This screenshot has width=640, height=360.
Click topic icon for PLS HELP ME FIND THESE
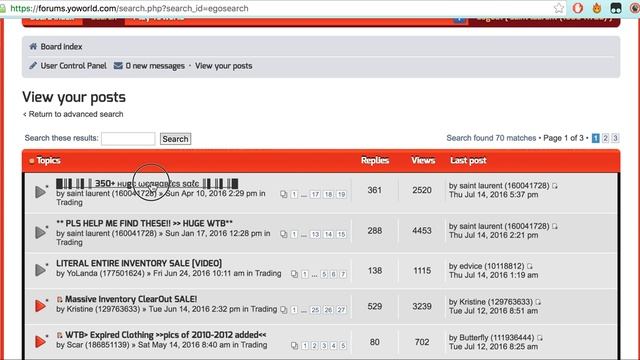40,232
